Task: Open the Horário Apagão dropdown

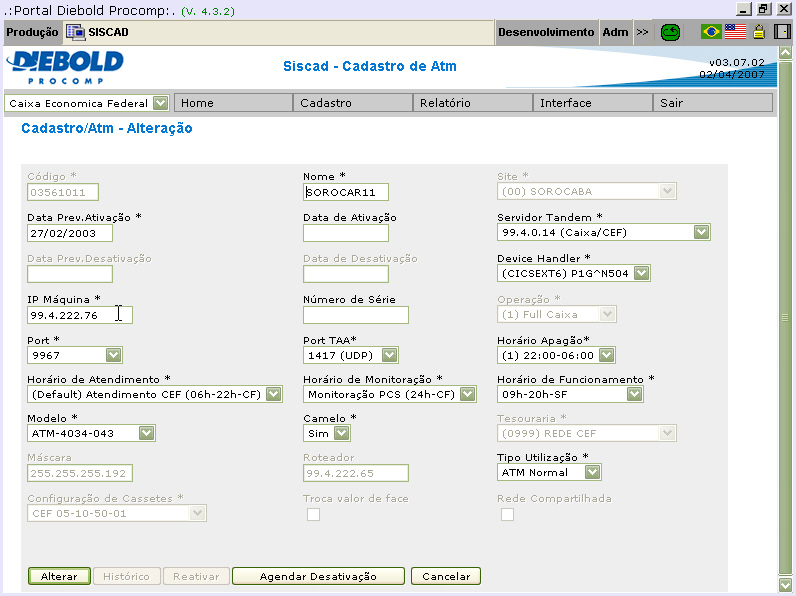Action: [556, 355]
